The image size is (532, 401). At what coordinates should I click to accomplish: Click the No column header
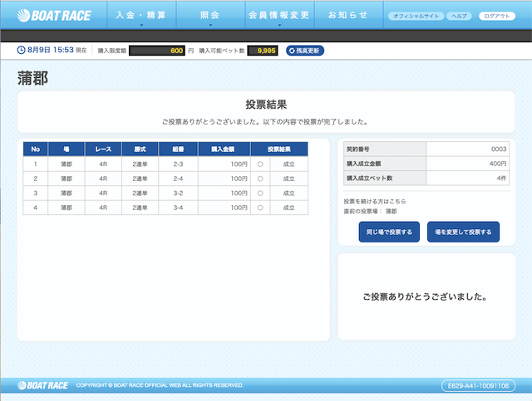35,149
